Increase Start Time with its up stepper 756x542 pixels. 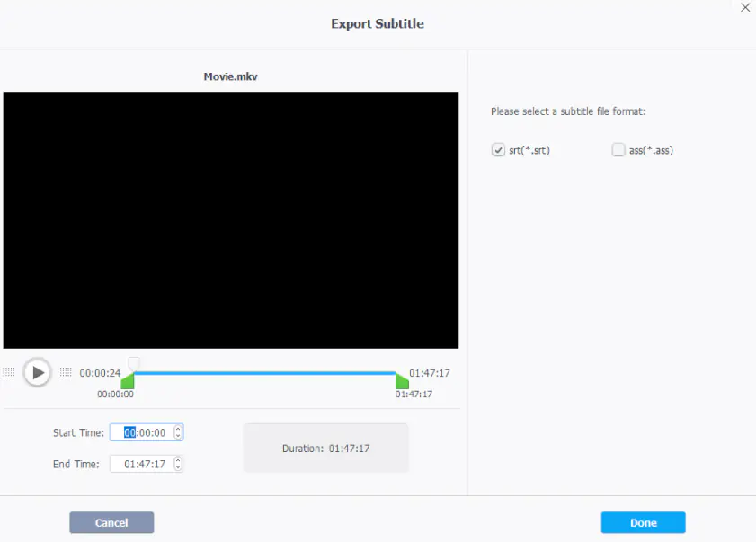coord(178,429)
